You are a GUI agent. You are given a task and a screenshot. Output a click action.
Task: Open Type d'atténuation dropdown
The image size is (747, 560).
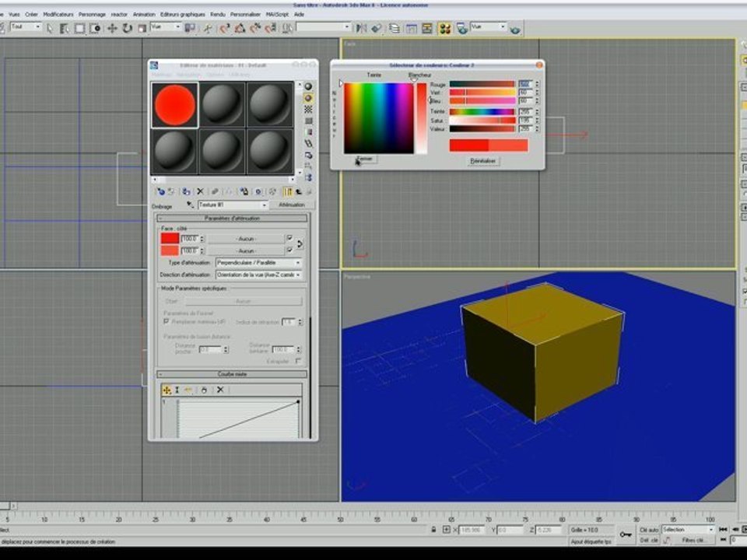[258, 262]
